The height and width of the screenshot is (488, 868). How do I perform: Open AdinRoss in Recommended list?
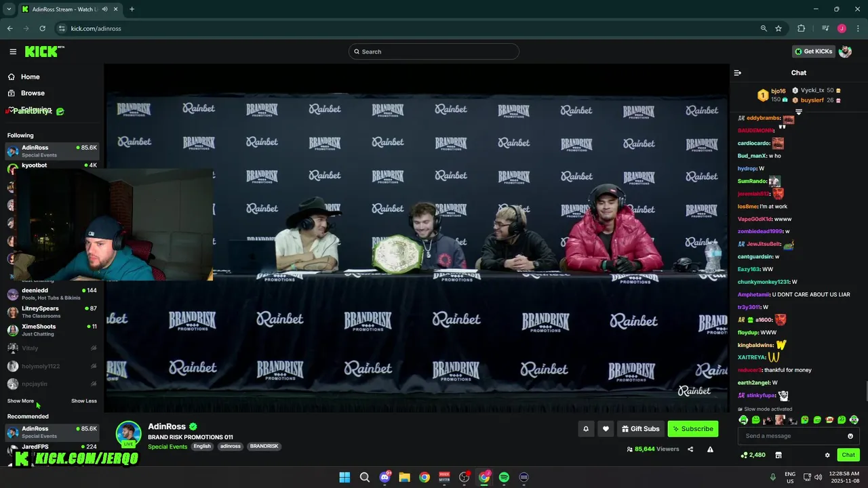(53, 432)
